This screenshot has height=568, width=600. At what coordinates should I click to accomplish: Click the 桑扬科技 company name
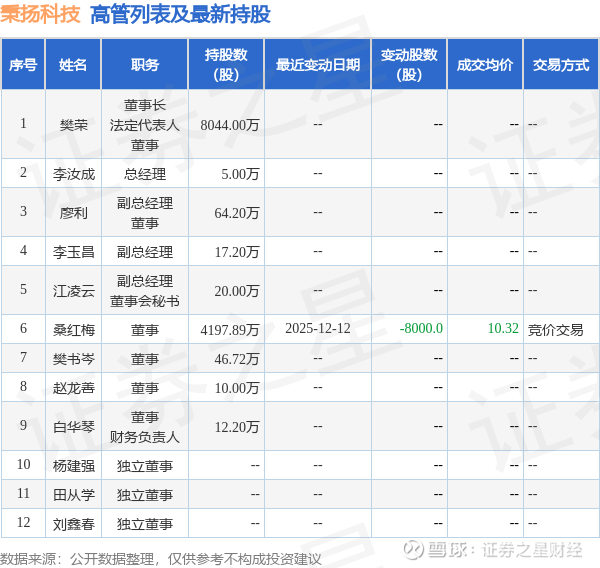click(x=40, y=15)
